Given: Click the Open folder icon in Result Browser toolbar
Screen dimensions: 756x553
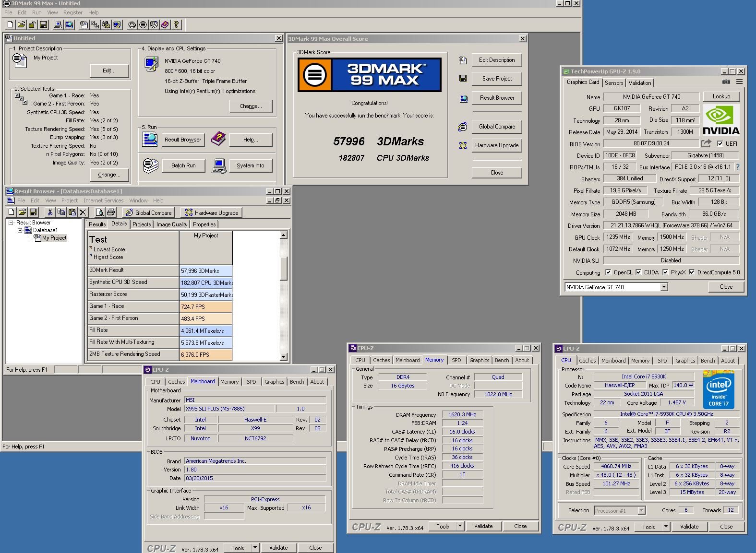Looking at the screenshot, I should pos(22,212).
